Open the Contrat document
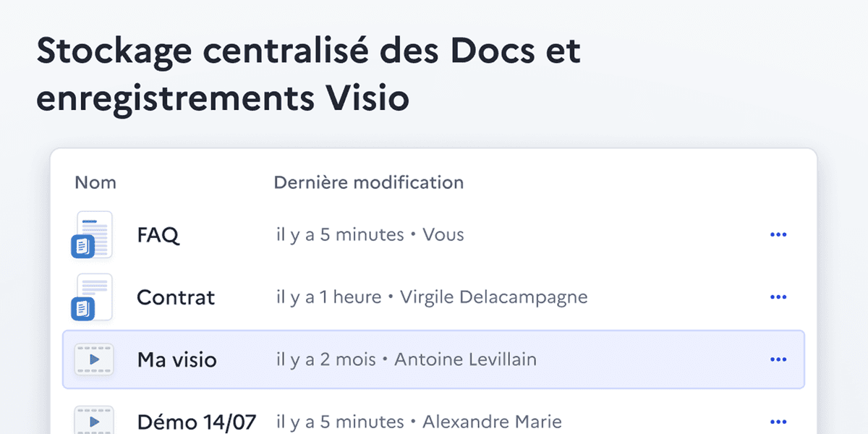 click(x=176, y=297)
